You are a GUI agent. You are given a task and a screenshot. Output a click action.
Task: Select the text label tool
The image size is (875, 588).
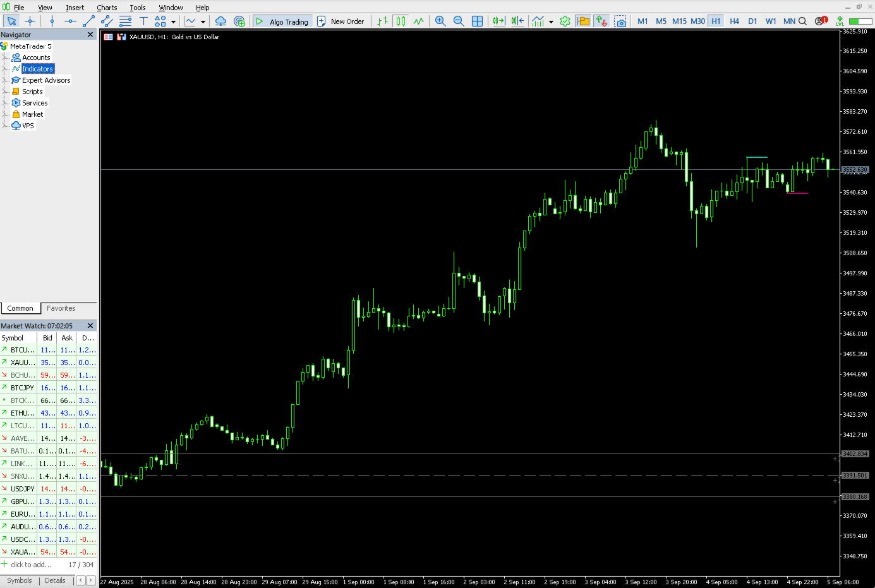[x=143, y=21]
